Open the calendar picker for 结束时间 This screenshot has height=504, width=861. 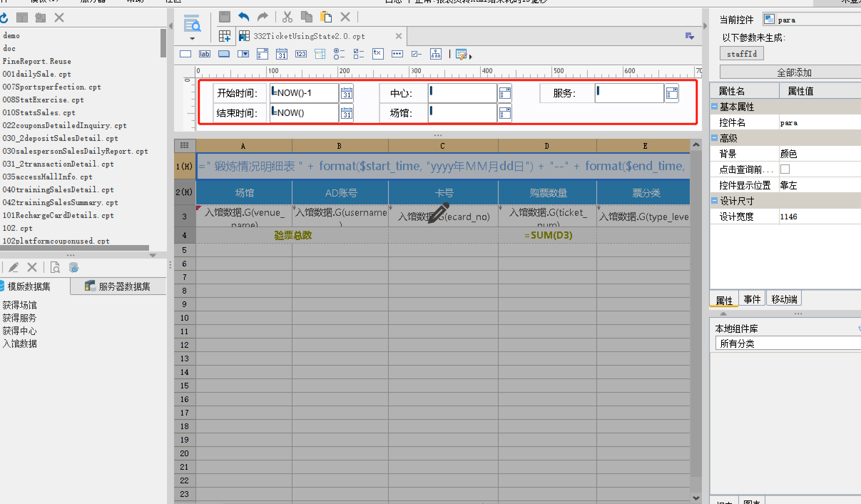pyautogui.click(x=347, y=113)
